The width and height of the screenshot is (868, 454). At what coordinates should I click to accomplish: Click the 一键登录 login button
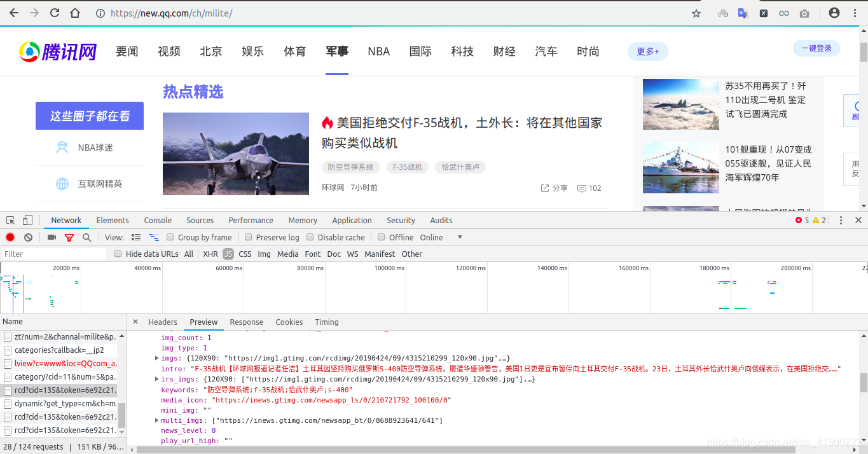pos(816,48)
